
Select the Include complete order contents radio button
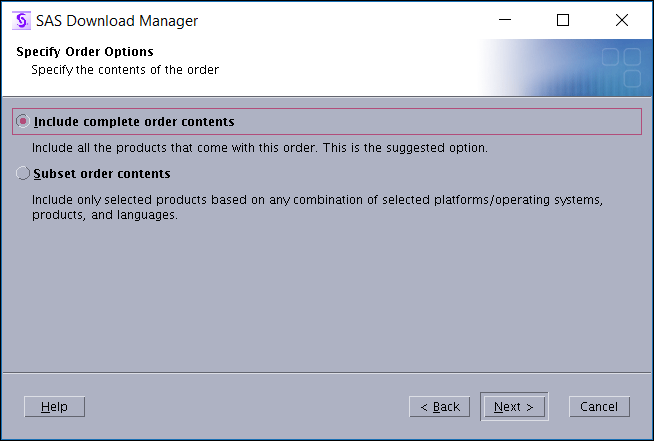click(x=23, y=121)
